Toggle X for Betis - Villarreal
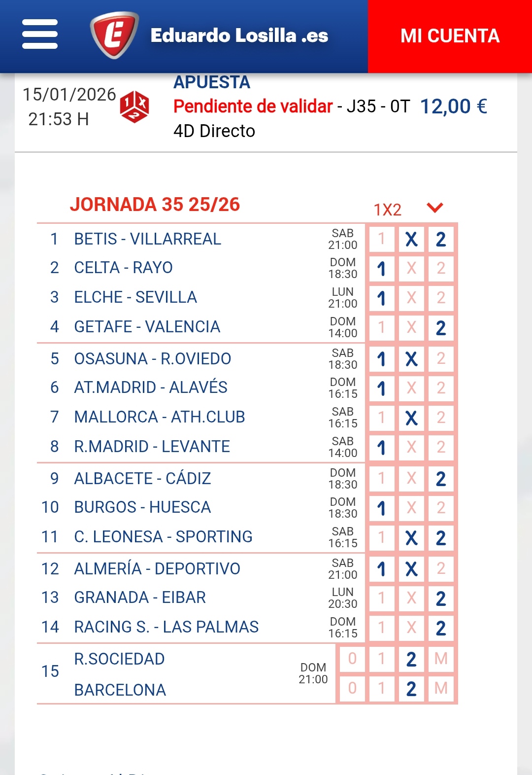This screenshot has height=775, width=532. point(411,240)
